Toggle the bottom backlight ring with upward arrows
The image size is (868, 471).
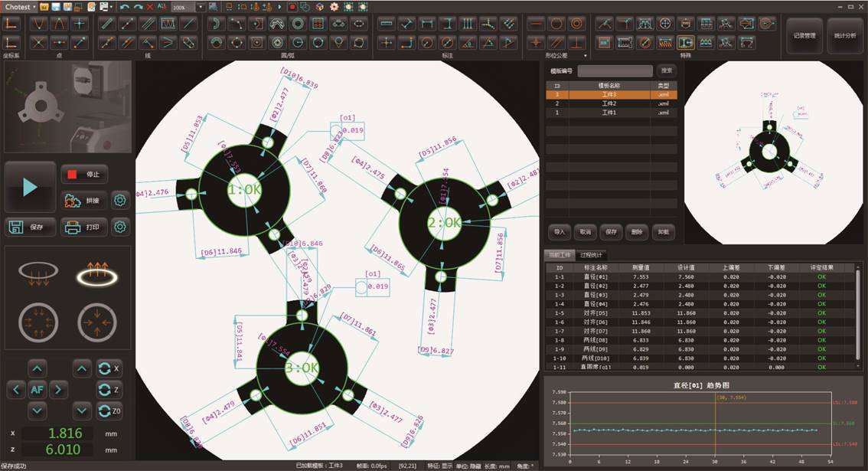[97, 273]
